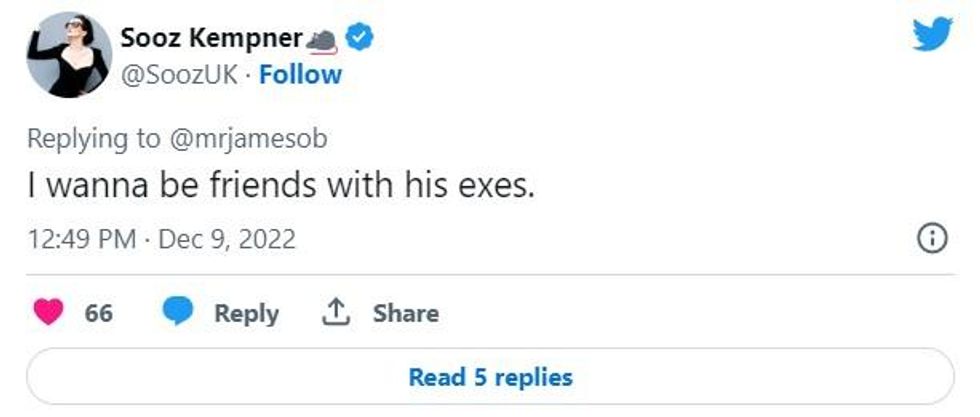Screen dimensions: 980x417
Task: Click the mouse emoji beside the name
Action: pos(323,39)
